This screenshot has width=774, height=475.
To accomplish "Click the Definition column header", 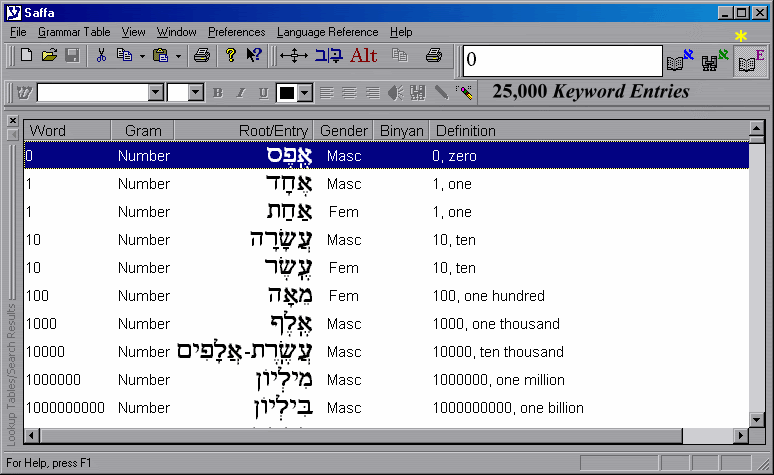I will point(589,131).
